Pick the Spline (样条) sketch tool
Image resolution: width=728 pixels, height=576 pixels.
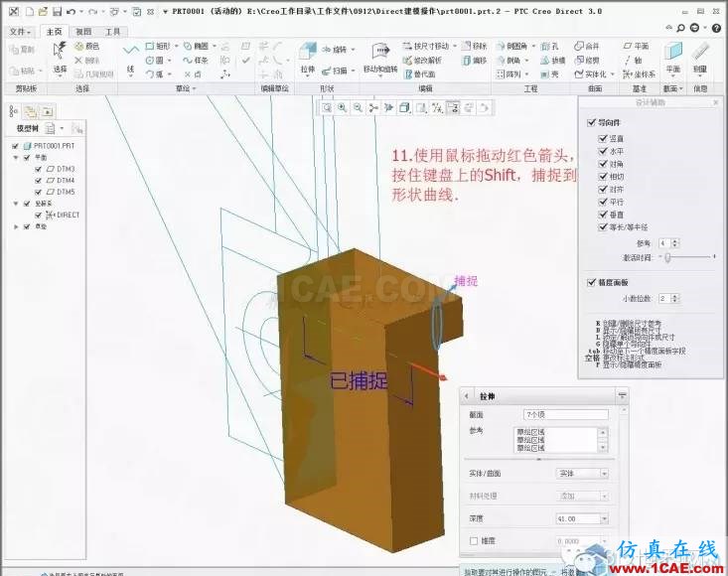pos(196,61)
